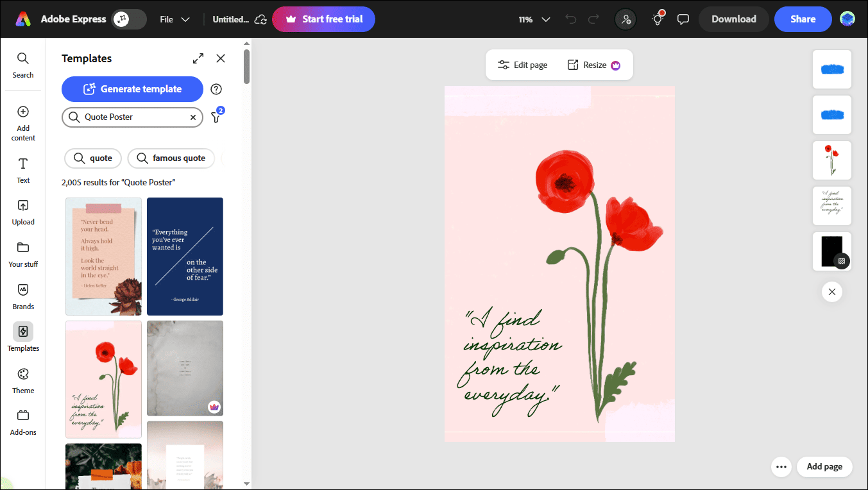Select the poppy flower template thumbnail
Image resolution: width=868 pixels, height=490 pixels.
coord(103,379)
